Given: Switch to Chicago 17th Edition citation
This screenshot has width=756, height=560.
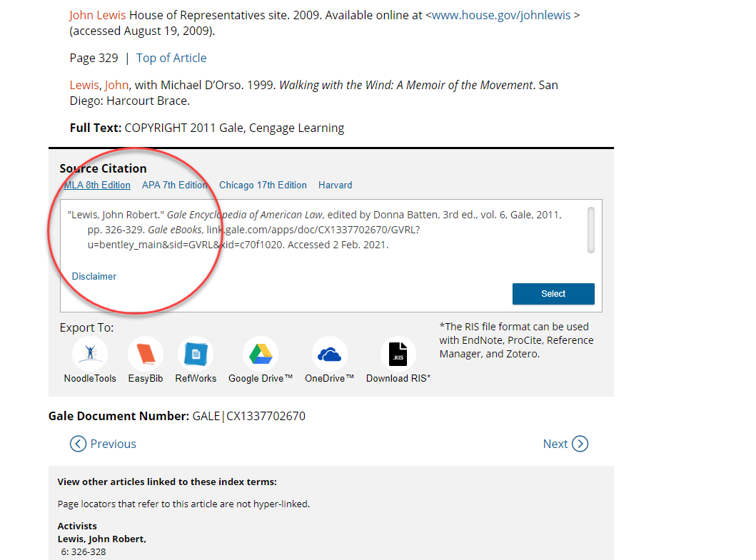Looking at the screenshot, I should pyautogui.click(x=263, y=185).
